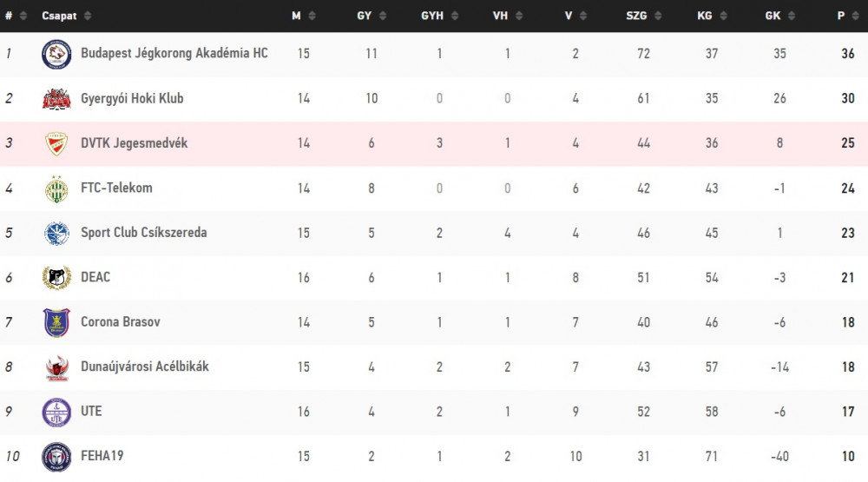
Task: Open the Budapest Jégkorong Akadémia HC team name
Action: [x=174, y=53]
